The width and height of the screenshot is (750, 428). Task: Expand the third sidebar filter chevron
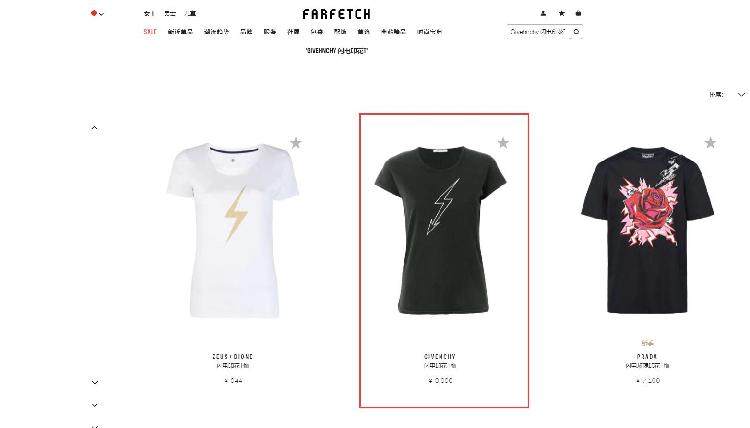point(95,405)
